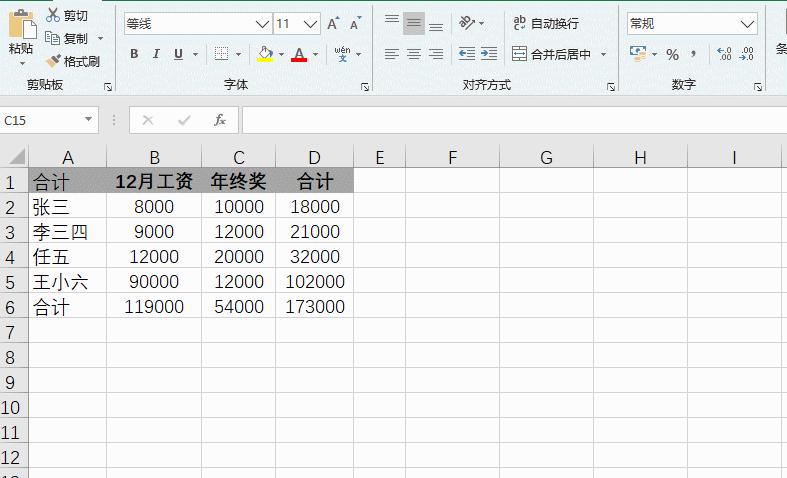
Task: Open font color dropdown arrow
Action: click(315, 54)
